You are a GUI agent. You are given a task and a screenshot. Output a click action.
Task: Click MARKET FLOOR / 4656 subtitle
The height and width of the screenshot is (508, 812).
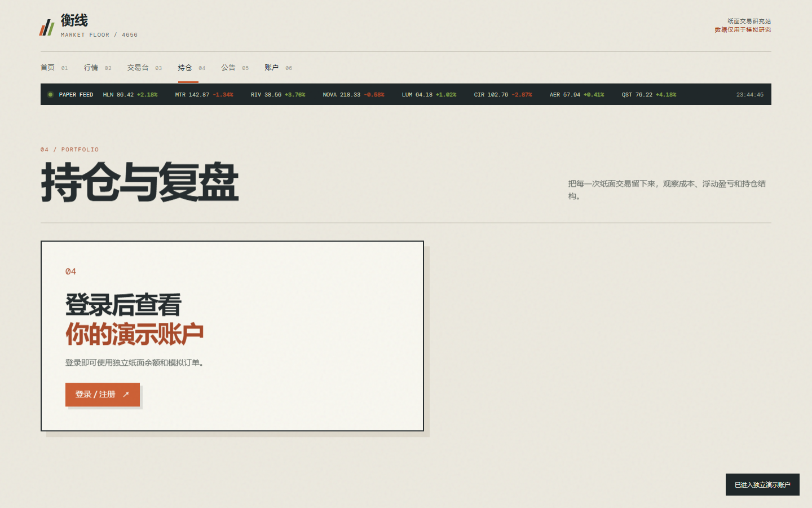tap(99, 35)
